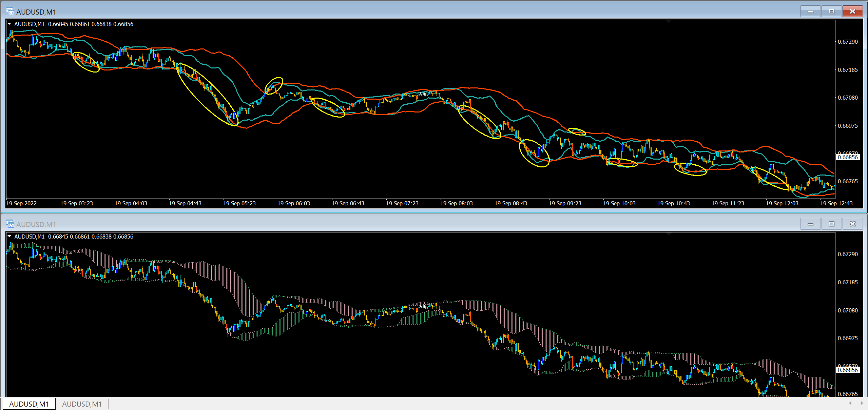This screenshot has width=868, height=410.
Task: Expand the triangle beside AUDUSD,M1 in lower chart
Action: (9, 237)
